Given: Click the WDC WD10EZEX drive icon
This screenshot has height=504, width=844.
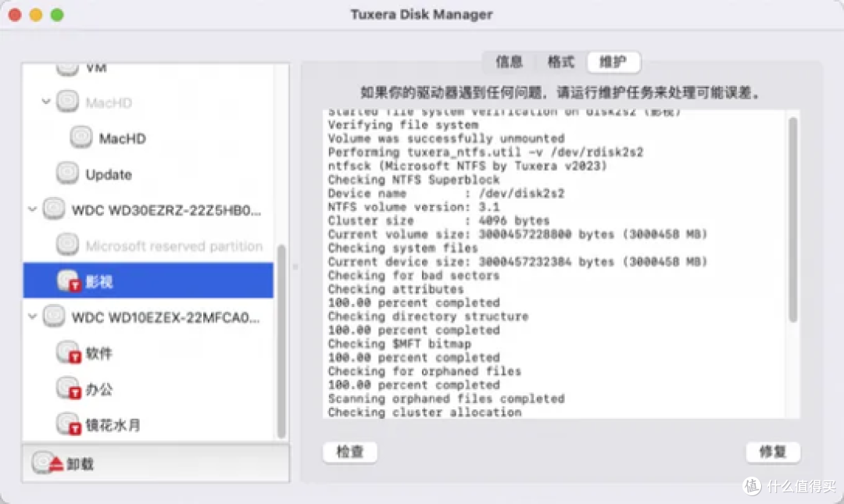Looking at the screenshot, I should click(54, 316).
